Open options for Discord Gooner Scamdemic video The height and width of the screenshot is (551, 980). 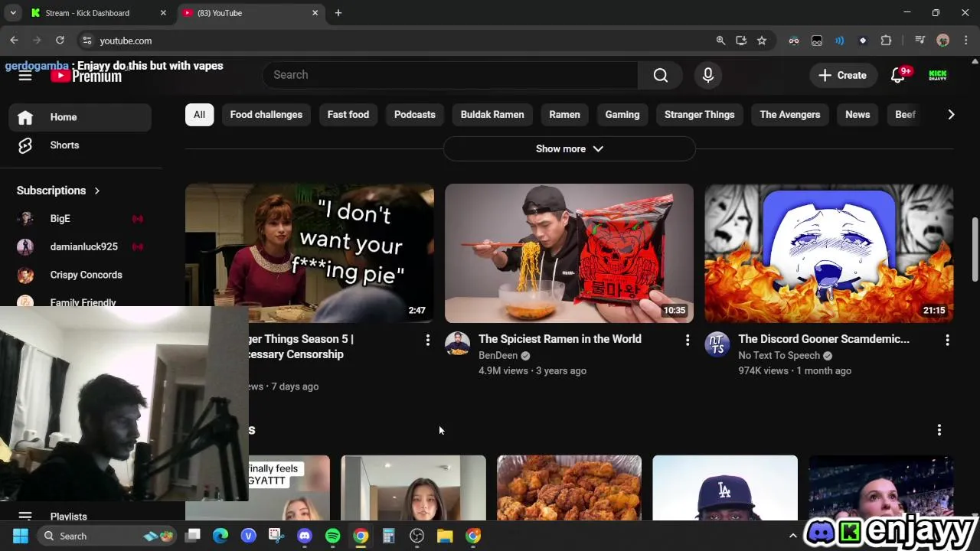point(947,341)
